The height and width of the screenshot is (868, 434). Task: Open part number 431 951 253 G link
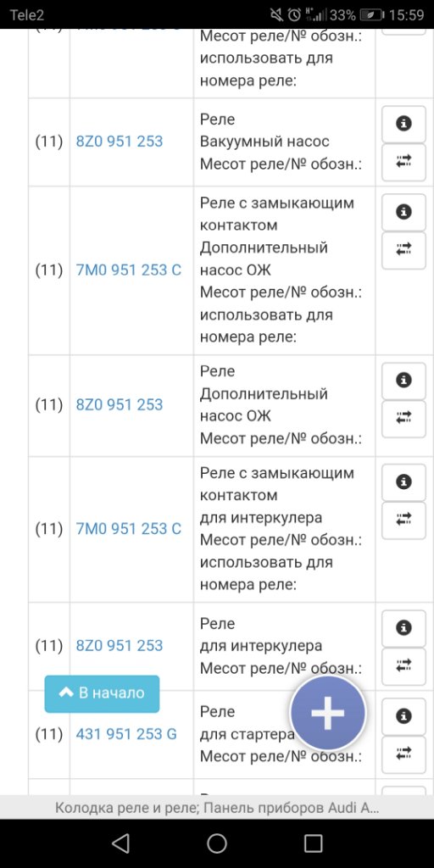126,735
